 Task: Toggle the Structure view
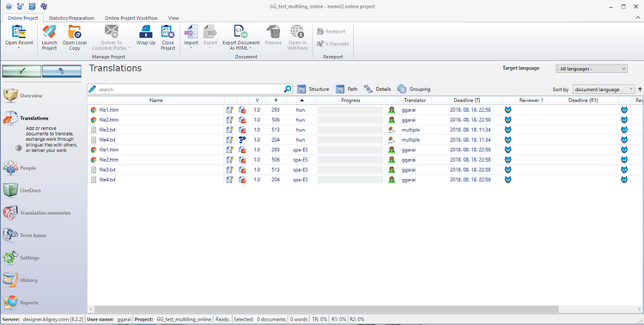(313, 89)
